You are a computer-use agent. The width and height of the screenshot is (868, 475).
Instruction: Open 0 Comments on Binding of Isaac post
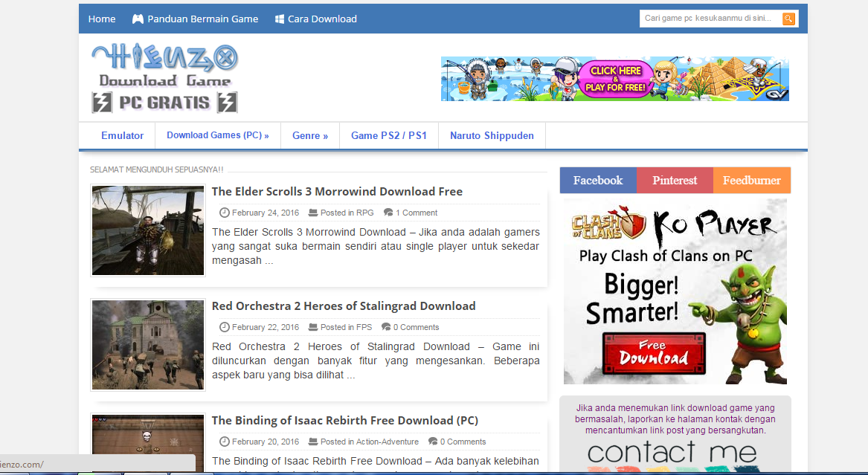(x=463, y=442)
